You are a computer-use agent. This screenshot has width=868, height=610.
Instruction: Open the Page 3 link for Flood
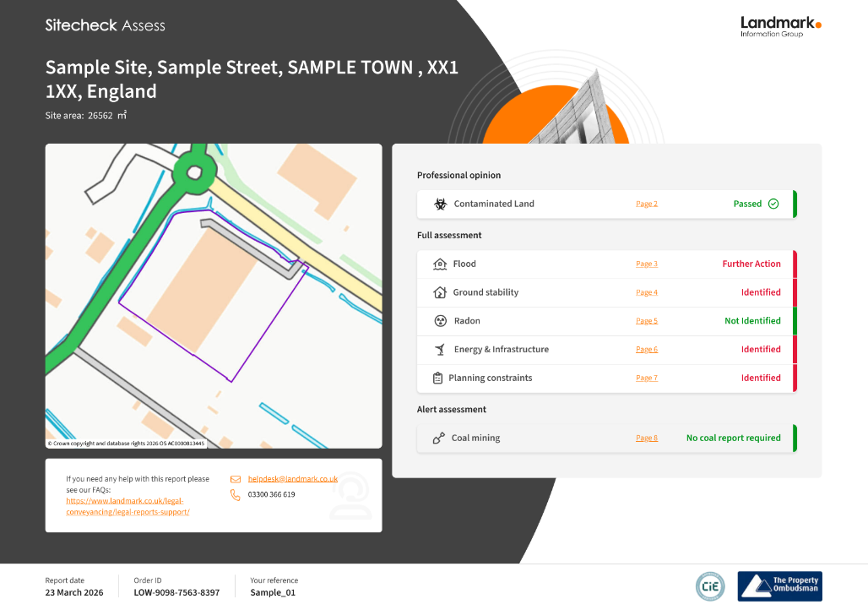646,264
